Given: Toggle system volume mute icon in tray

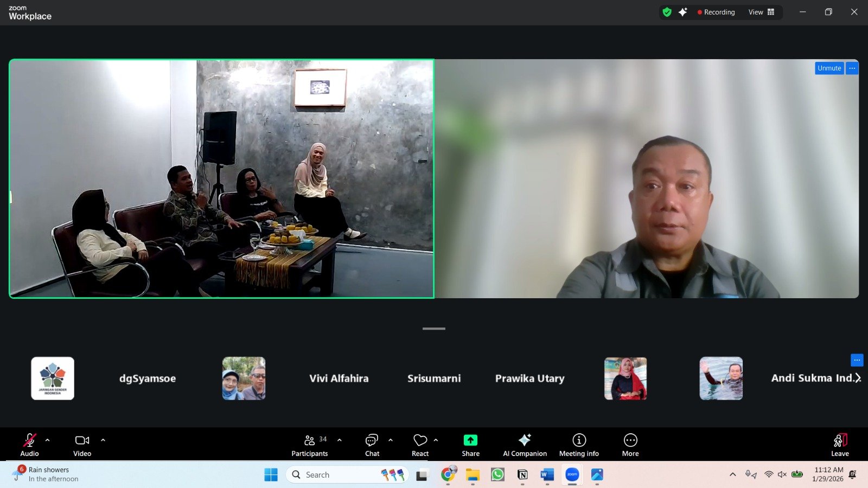Looking at the screenshot, I should click(x=782, y=474).
